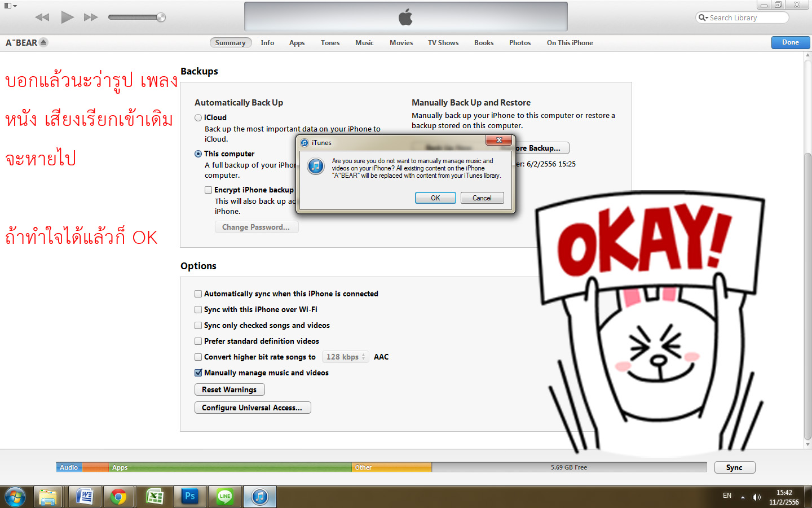Enable Prefer standard definition videos
Viewport: 812px width, 508px height.
[x=198, y=341]
